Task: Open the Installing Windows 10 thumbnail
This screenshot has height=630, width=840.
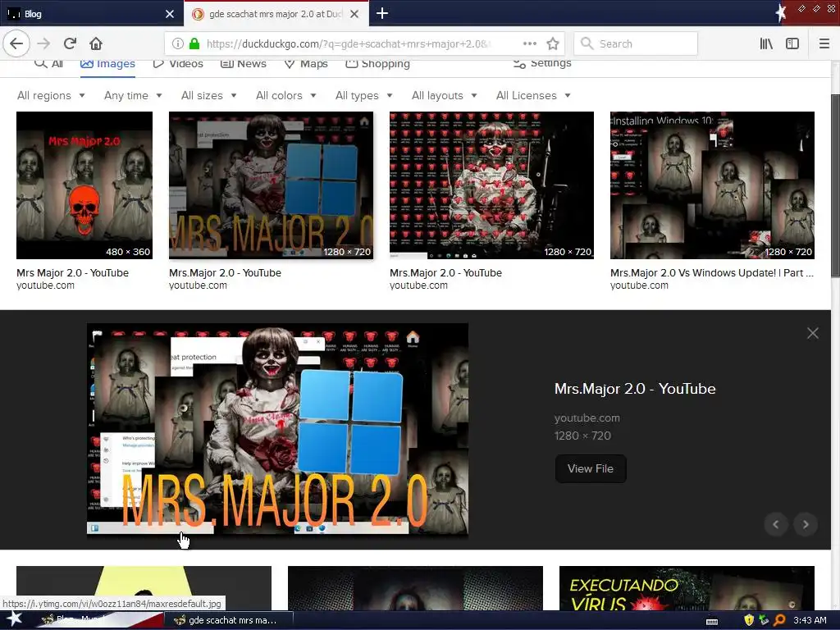Action: click(712, 185)
